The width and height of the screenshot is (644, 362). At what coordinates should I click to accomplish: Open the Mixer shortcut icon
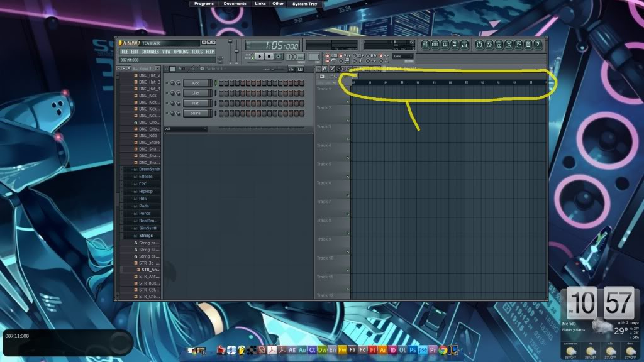tap(465, 45)
